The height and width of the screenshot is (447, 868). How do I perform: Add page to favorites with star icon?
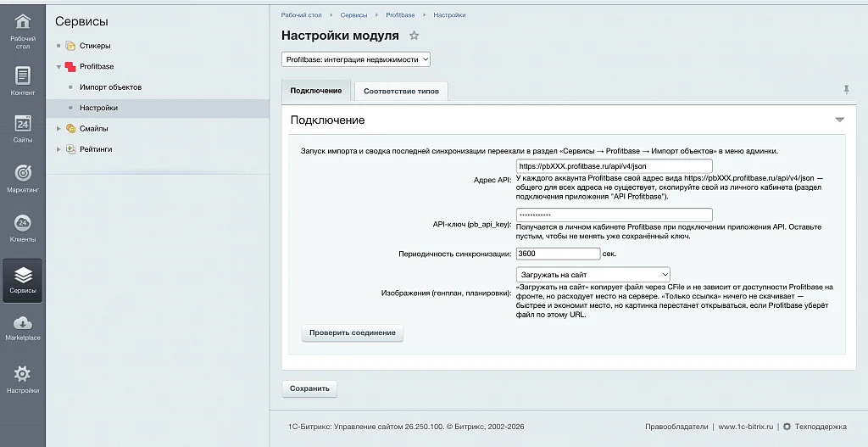click(x=414, y=36)
